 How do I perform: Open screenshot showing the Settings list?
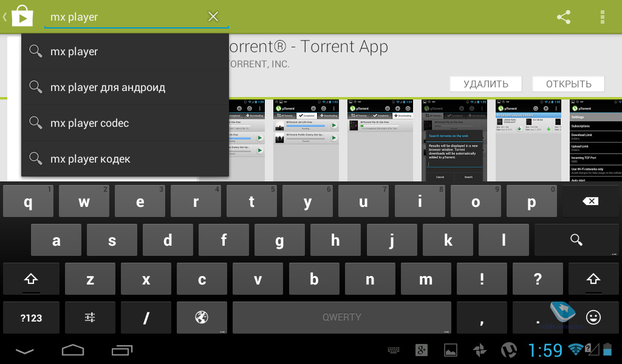pyautogui.click(x=596, y=141)
